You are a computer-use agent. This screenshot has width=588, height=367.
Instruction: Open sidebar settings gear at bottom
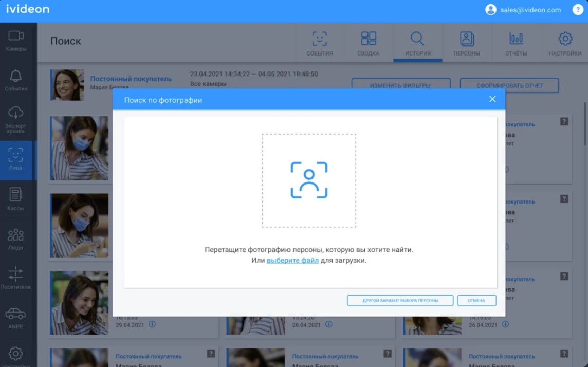point(16,354)
